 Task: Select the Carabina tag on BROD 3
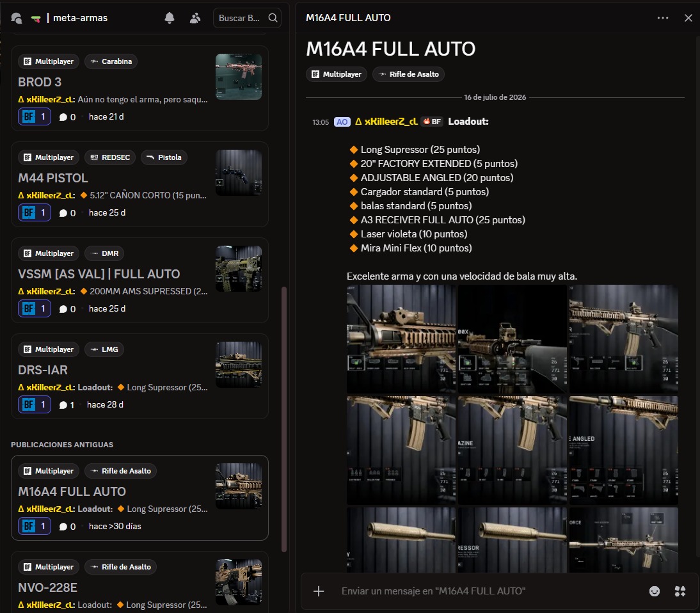[x=111, y=61]
